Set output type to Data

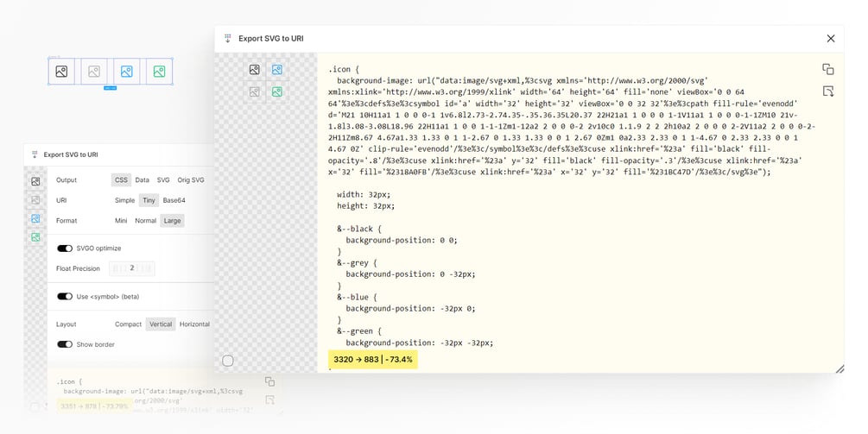click(x=142, y=180)
